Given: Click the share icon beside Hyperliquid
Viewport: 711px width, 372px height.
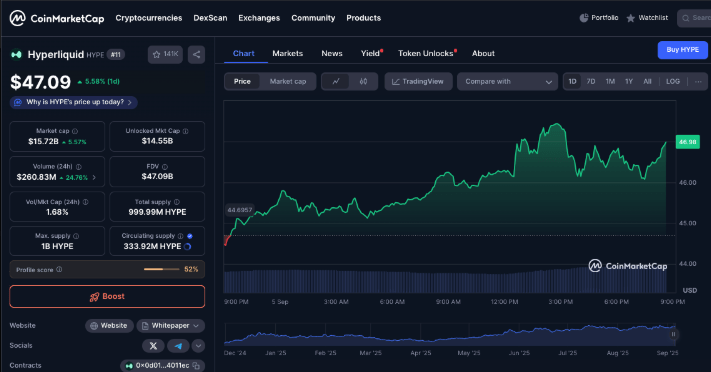Looking at the screenshot, I should (x=196, y=54).
